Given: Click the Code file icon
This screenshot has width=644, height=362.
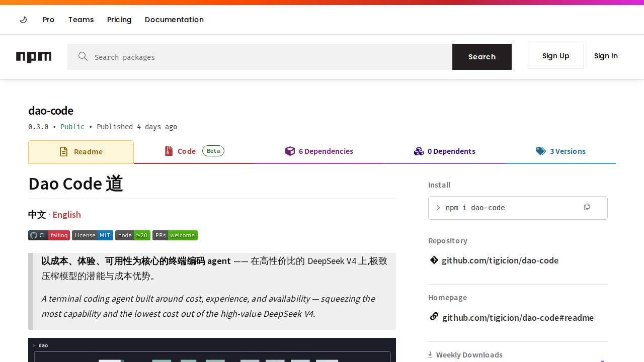Looking at the screenshot, I should [x=169, y=151].
